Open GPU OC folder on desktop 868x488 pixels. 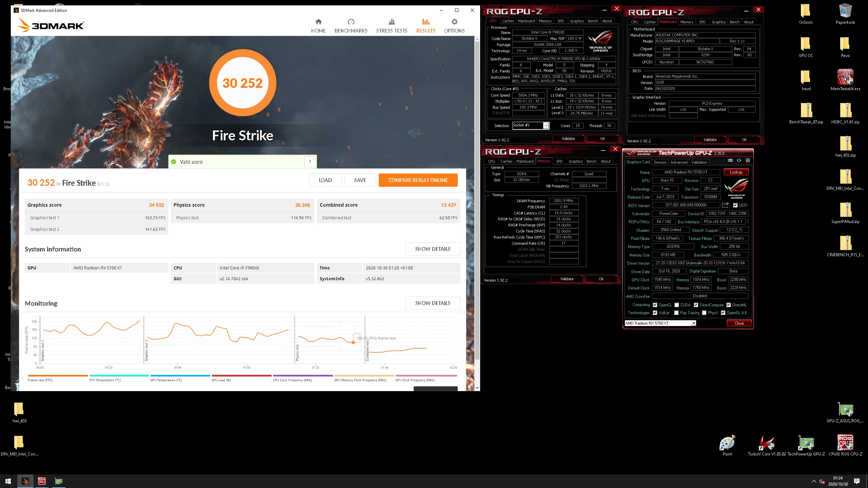[x=806, y=47]
